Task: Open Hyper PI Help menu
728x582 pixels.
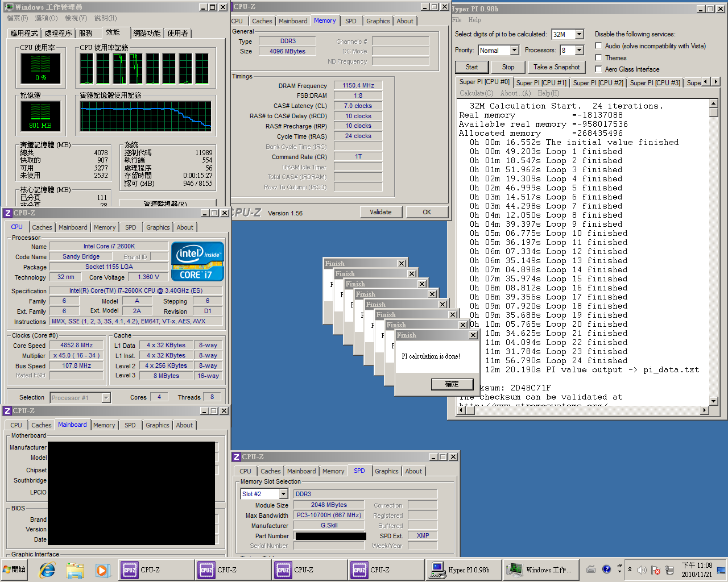Action: [474, 20]
